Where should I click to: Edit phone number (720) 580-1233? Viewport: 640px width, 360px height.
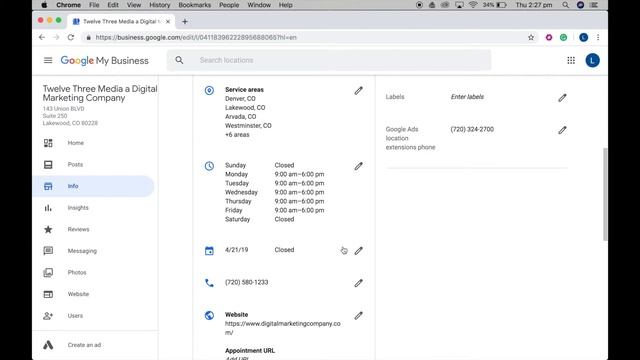(358, 283)
